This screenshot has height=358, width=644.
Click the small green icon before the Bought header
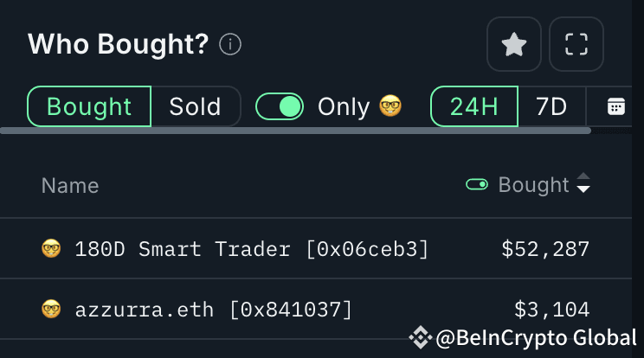(477, 185)
